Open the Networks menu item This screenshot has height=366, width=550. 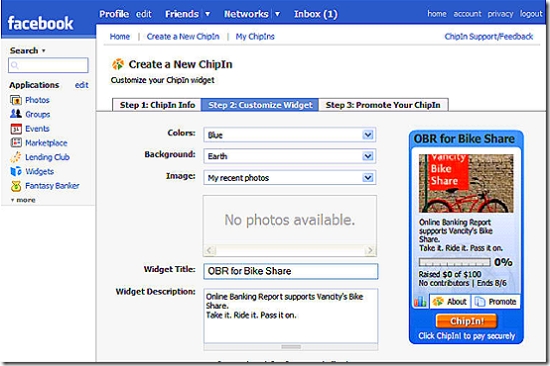click(246, 14)
